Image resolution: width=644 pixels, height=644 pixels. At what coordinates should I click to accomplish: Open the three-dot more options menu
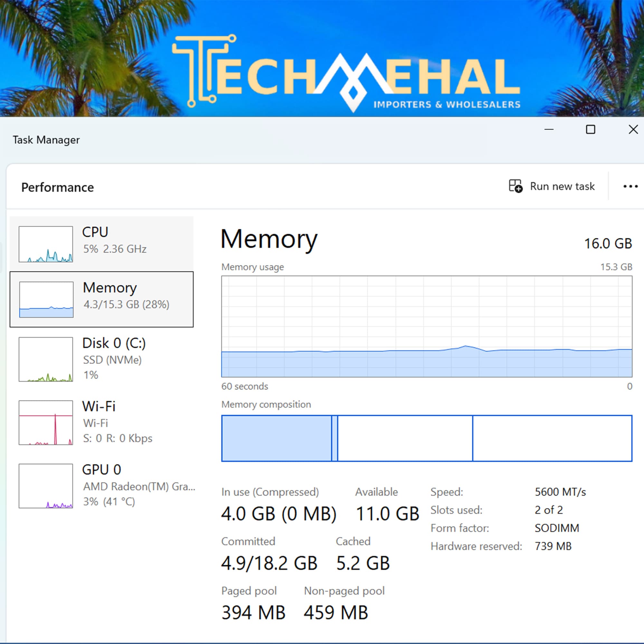(630, 186)
